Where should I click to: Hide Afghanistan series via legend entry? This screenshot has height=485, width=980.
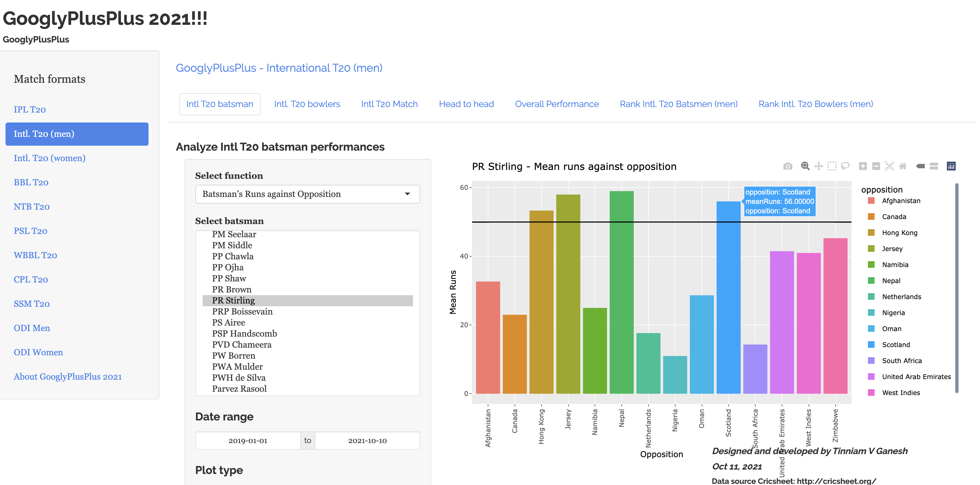[x=901, y=201]
